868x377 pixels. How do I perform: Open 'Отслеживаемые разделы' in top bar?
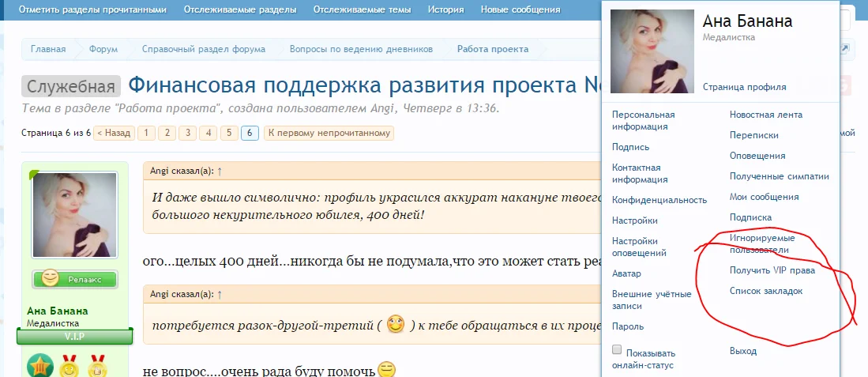[239, 9]
